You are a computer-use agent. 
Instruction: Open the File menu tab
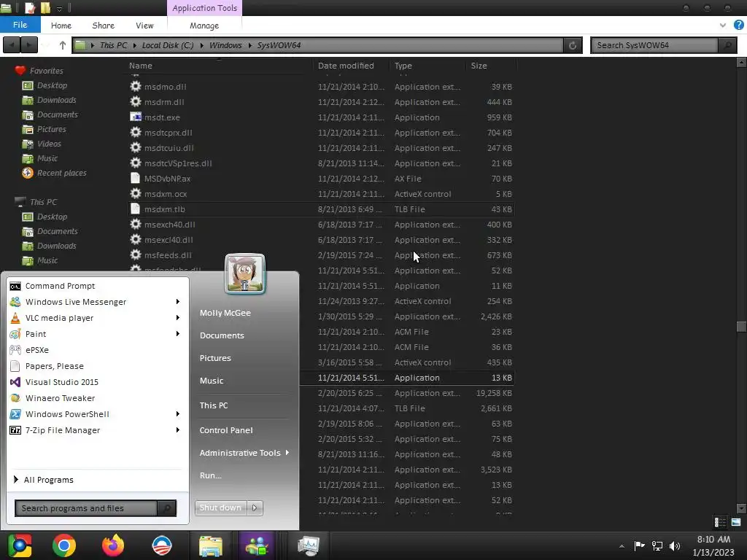[x=20, y=25]
